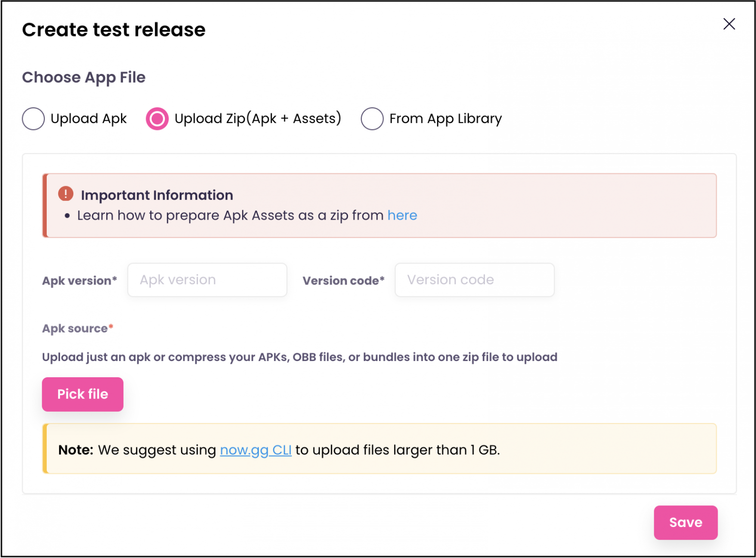Screen dimensions: 756x558
Task: Click the bold 'Note:' text
Action: pyautogui.click(x=76, y=450)
